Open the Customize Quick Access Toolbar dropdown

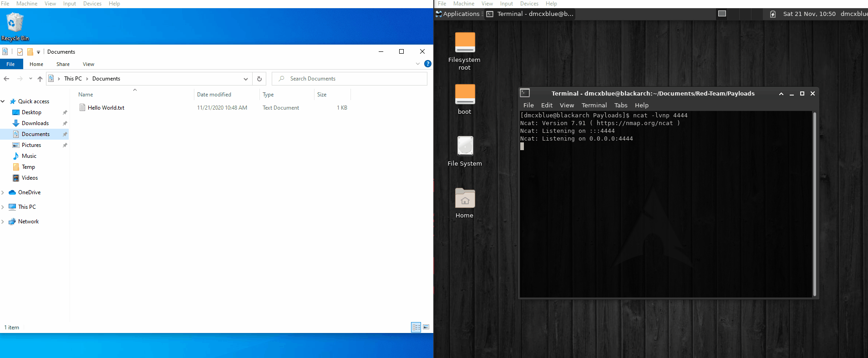39,52
